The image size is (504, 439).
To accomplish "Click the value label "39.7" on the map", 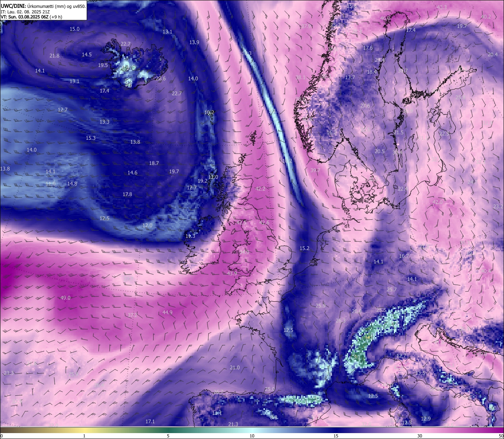I will tap(315, 170).
